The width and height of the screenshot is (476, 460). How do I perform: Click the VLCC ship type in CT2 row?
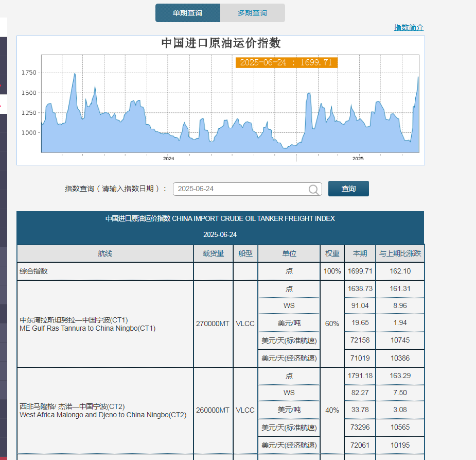point(245,410)
